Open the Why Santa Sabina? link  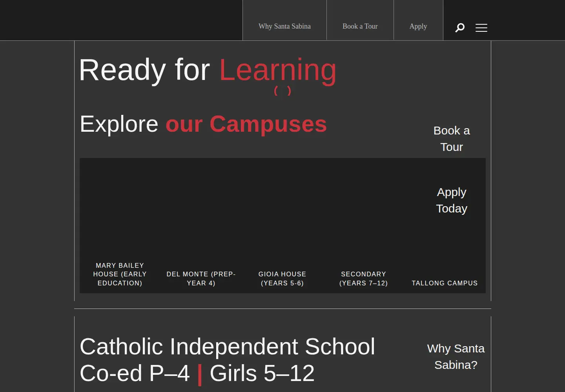click(x=456, y=357)
